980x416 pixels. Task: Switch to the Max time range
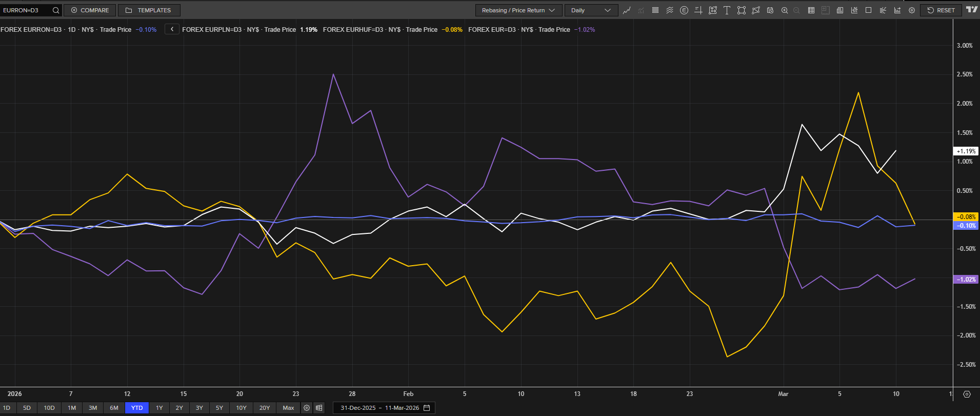pos(288,408)
